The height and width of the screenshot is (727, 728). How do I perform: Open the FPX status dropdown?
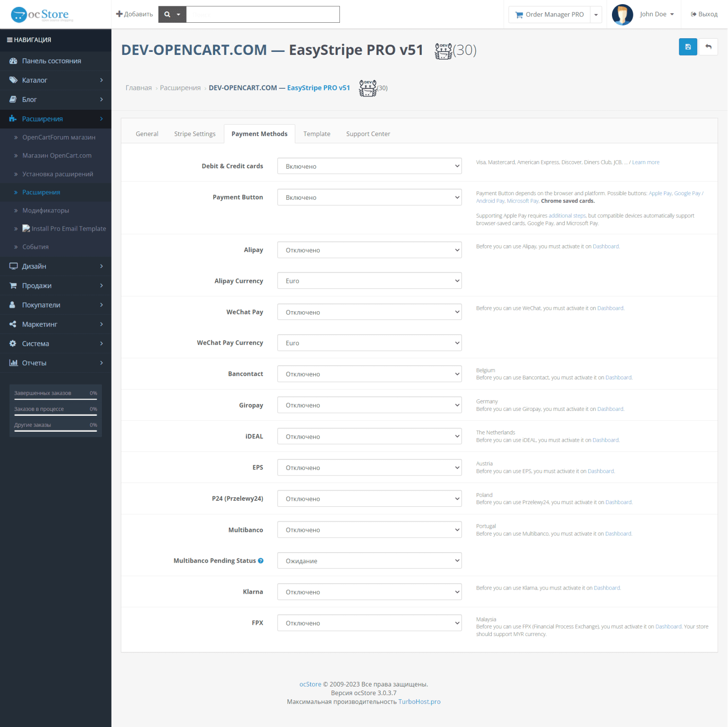(369, 623)
